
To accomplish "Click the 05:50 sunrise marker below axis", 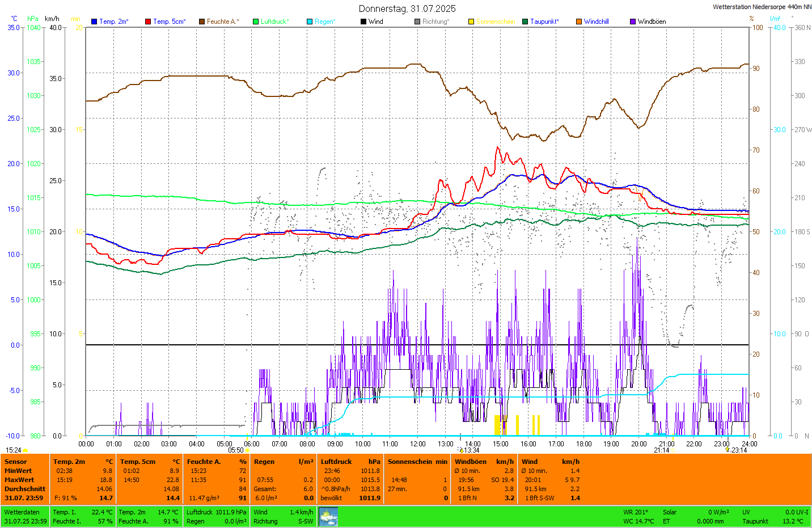I will point(236,450).
